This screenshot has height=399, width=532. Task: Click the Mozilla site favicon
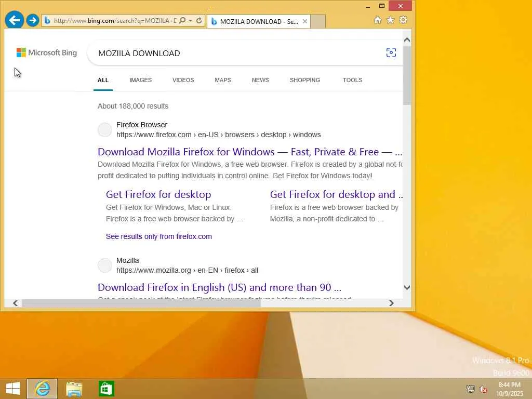point(105,265)
